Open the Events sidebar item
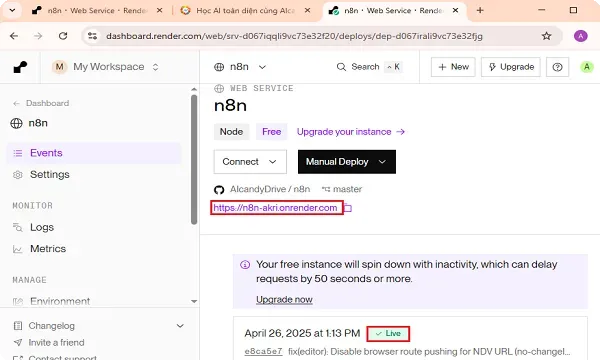600x360 pixels. (x=94, y=153)
